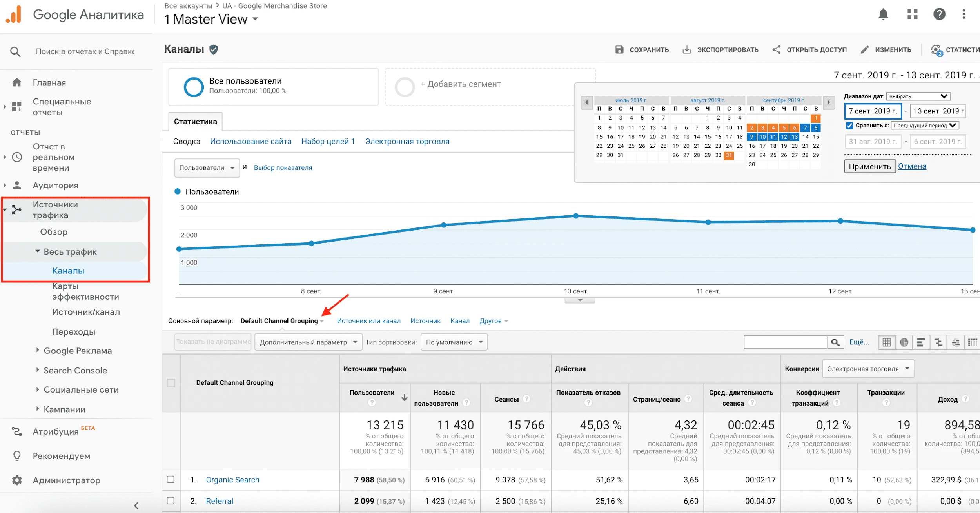Open the По умолчанию sort type dropdown
Screen dimensions: 980x513
(454, 342)
